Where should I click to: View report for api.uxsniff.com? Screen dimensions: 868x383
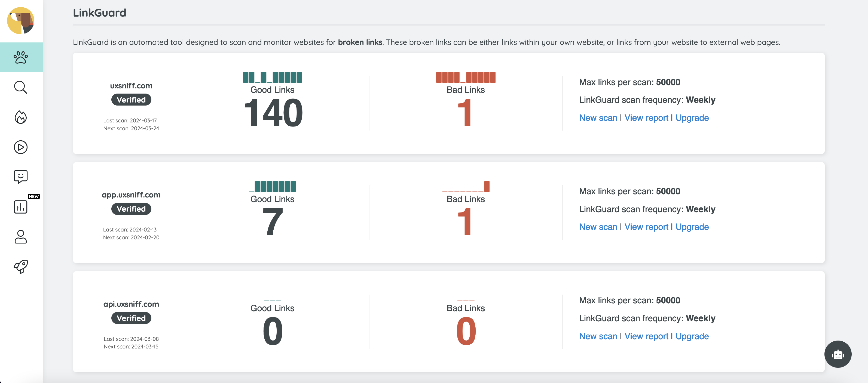pos(646,336)
